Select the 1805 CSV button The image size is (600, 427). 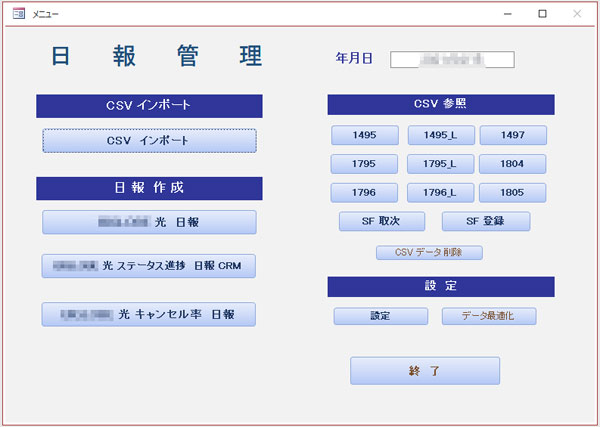click(513, 193)
